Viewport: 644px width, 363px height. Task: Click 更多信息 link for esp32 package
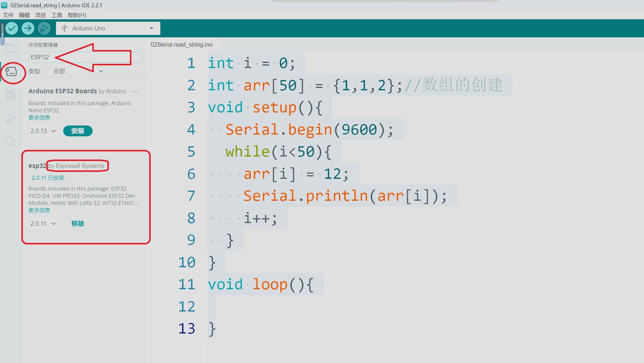click(39, 210)
